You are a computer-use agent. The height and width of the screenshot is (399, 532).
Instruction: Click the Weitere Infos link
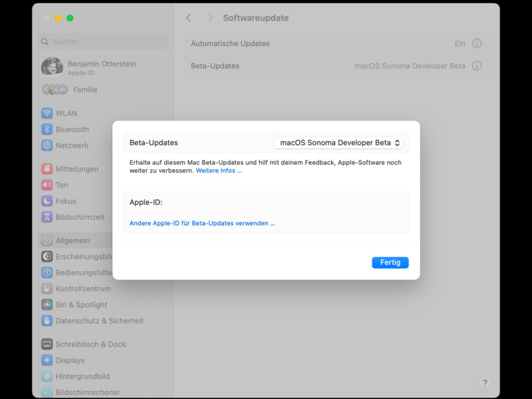pos(218,171)
